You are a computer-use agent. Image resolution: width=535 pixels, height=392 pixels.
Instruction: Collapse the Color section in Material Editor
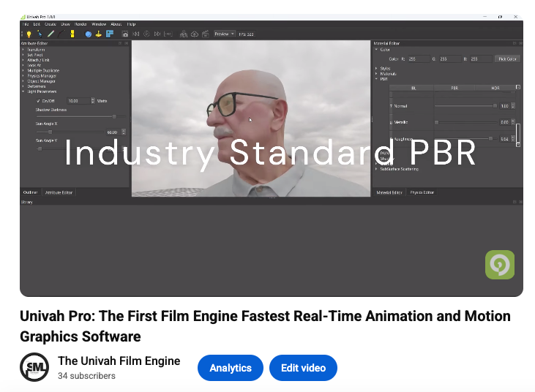click(x=376, y=50)
